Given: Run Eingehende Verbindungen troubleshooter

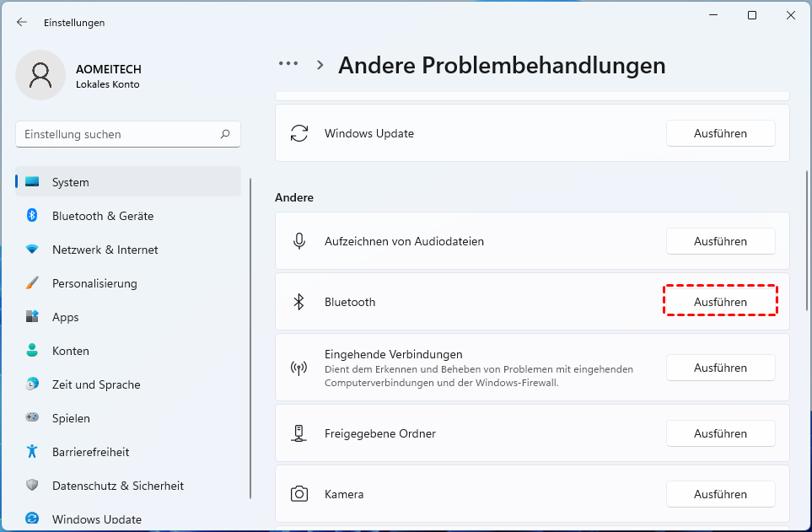Looking at the screenshot, I should coord(720,368).
